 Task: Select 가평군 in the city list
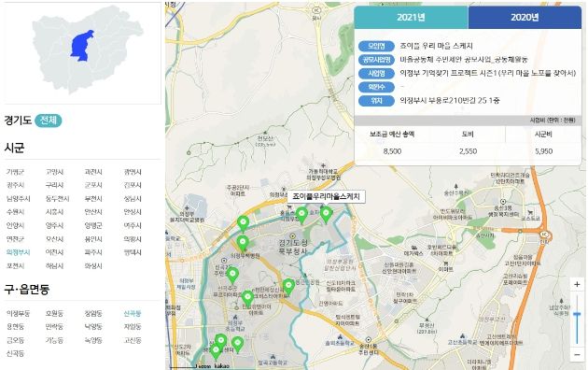click(15, 172)
